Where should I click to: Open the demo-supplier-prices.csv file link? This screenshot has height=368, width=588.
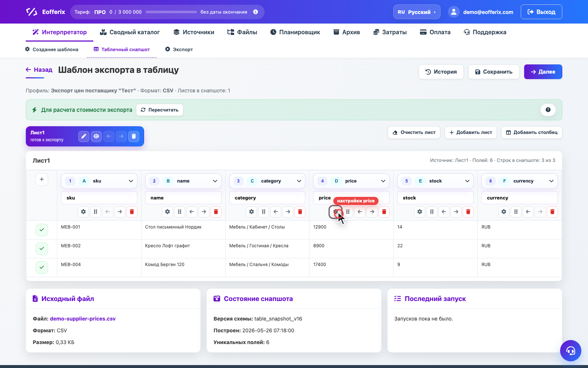(83, 319)
